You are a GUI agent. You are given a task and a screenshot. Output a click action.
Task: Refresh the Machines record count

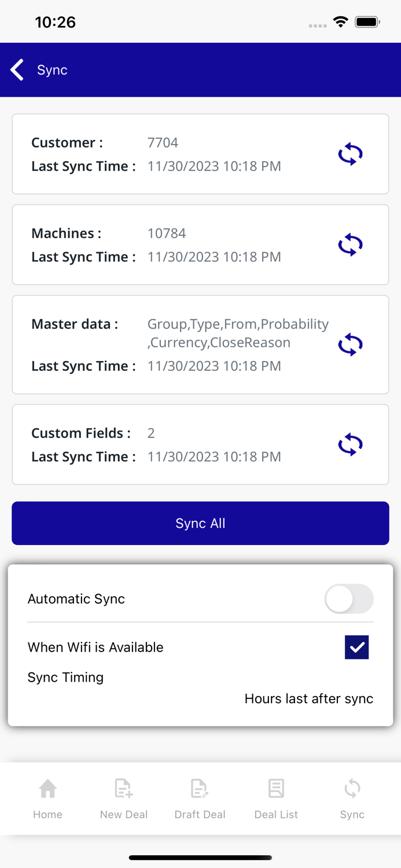click(350, 244)
